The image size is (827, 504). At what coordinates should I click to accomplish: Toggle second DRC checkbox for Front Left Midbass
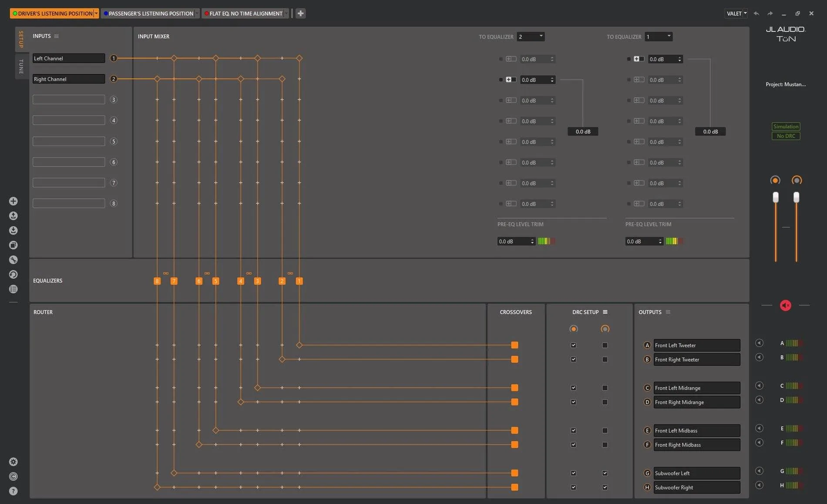605,430
